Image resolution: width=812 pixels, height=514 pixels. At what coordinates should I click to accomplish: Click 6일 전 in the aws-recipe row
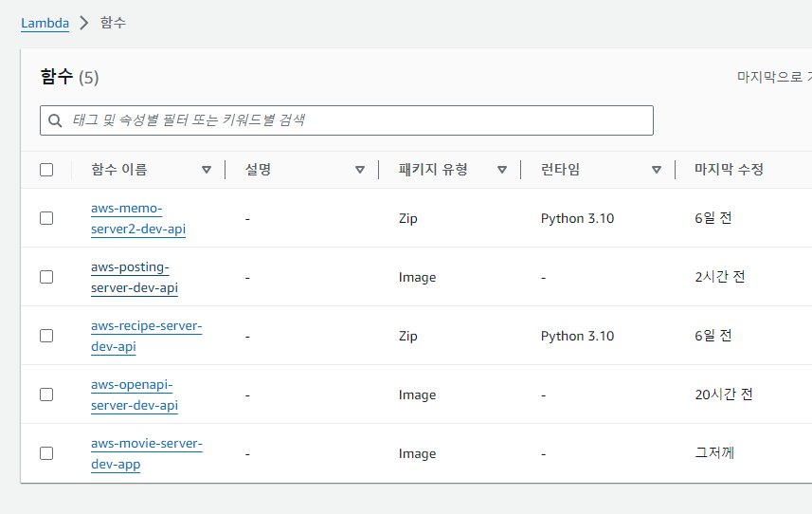coord(713,336)
